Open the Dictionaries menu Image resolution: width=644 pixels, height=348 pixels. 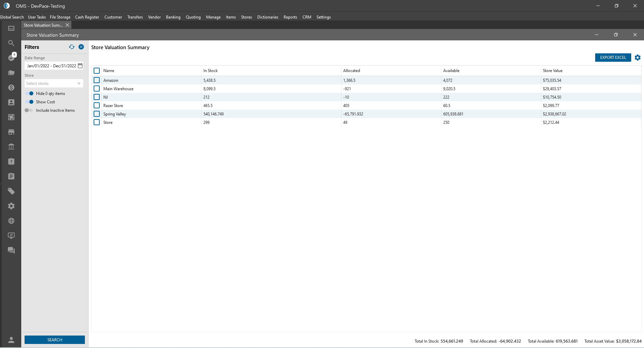click(268, 17)
